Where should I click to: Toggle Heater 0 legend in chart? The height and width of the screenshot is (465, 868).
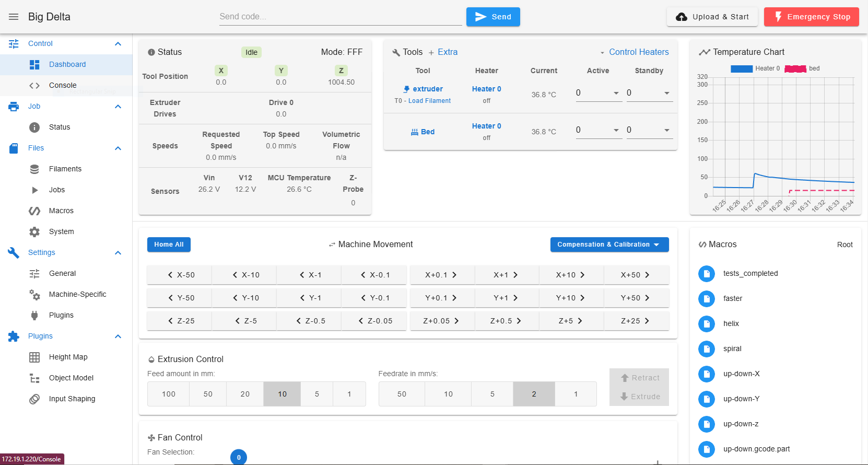click(755, 68)
